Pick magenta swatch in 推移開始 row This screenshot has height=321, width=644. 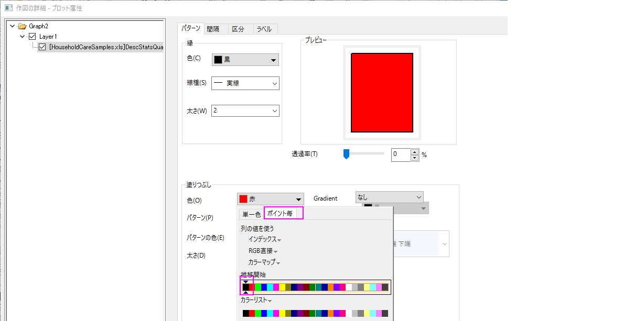[276, 287]
